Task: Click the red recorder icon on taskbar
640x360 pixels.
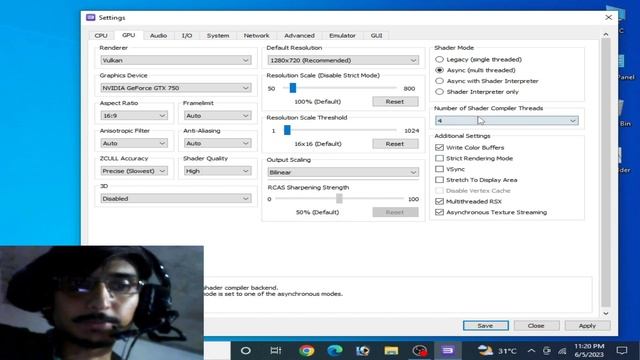Action: coord(419,351)
